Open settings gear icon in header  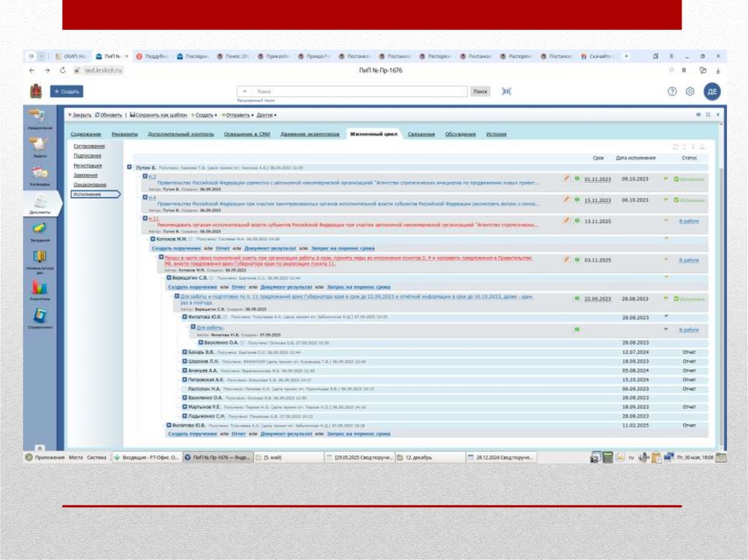(x=690, y=91)
